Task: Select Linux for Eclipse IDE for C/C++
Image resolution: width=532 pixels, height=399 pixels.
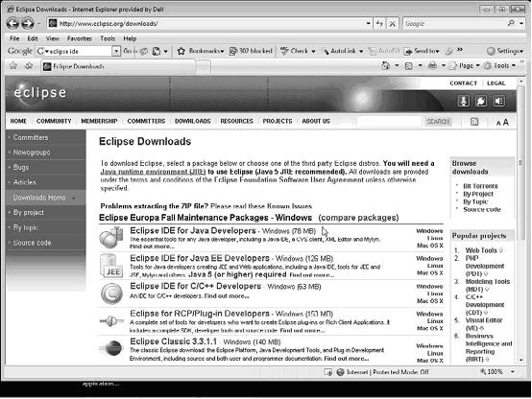Action: click(x=435, y=293)
